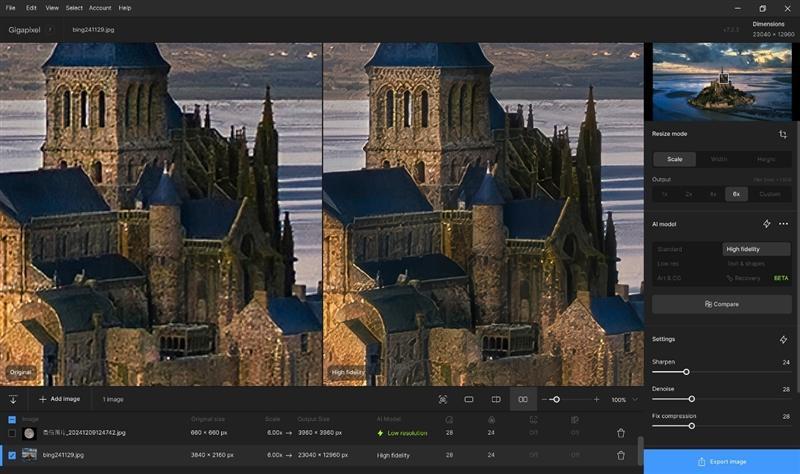Open the 100% zoom level dropdown

click(x=624, y=399)
